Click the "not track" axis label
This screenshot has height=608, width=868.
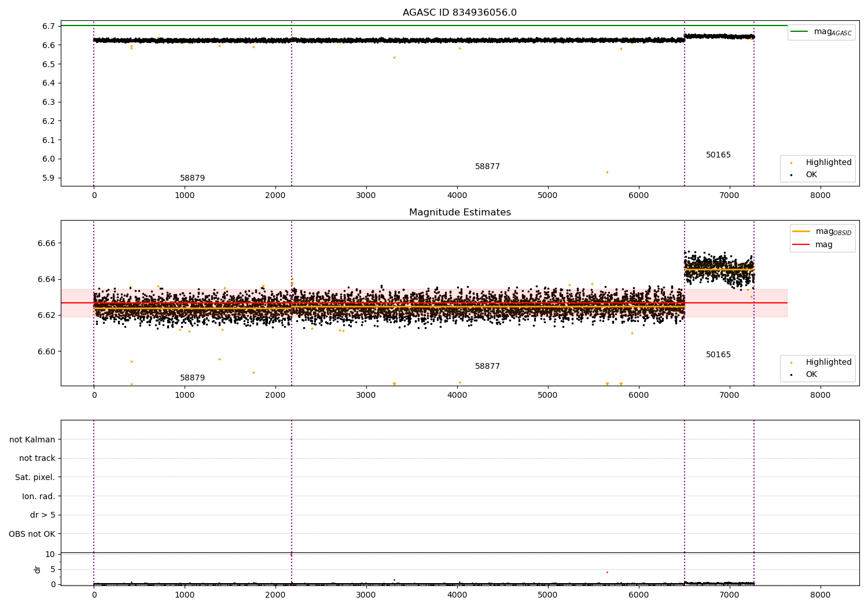(37, 458)
